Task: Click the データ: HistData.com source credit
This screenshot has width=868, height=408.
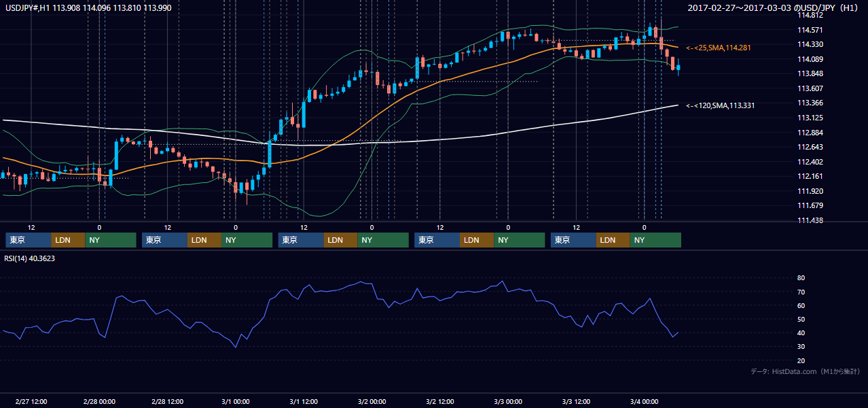Action: tap(806, 372)
